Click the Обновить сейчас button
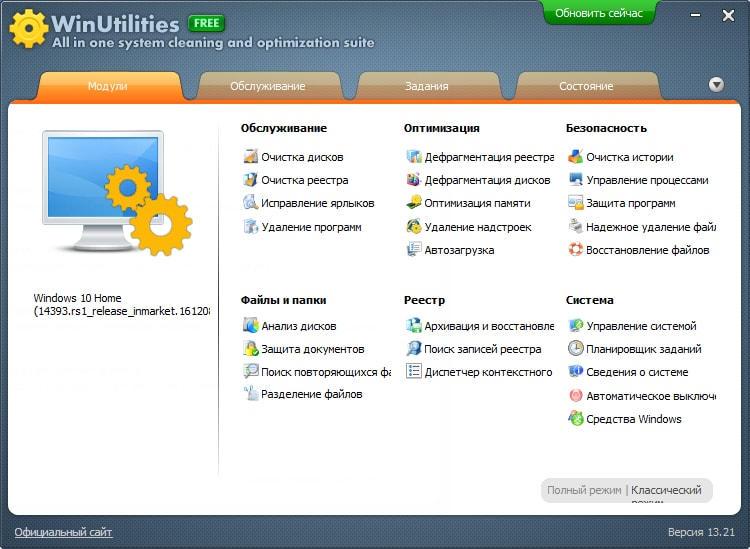This screenshot has width=750, height=549. coord(599,13)
